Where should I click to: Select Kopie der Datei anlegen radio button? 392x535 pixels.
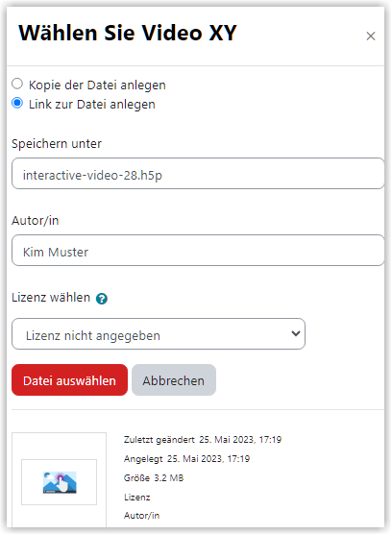[x=17, y=84]
